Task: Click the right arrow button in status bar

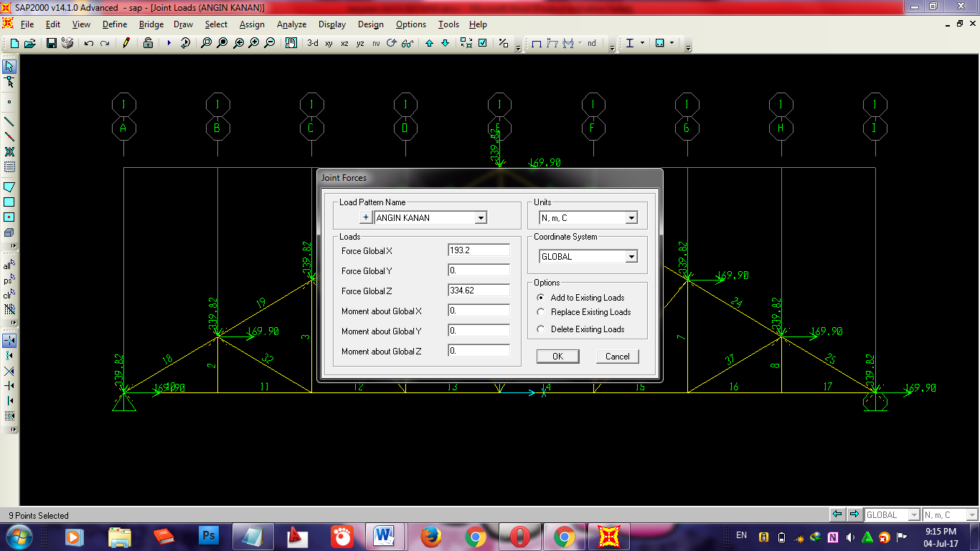Action: pos(854,514)
